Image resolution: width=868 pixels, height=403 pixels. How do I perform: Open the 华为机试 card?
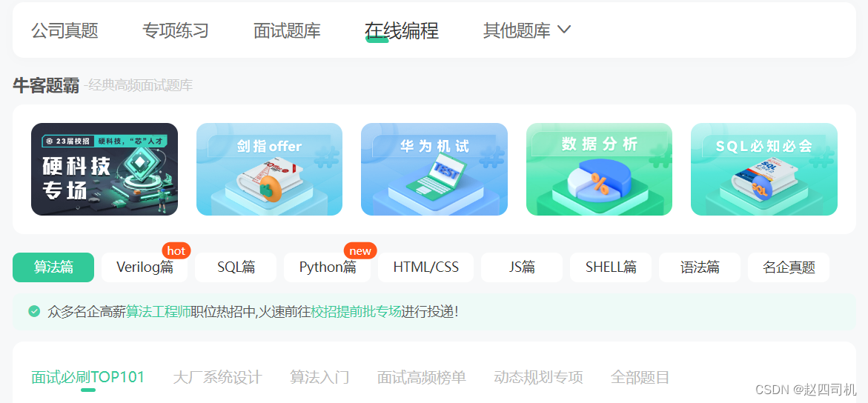[x=434, y=169]
